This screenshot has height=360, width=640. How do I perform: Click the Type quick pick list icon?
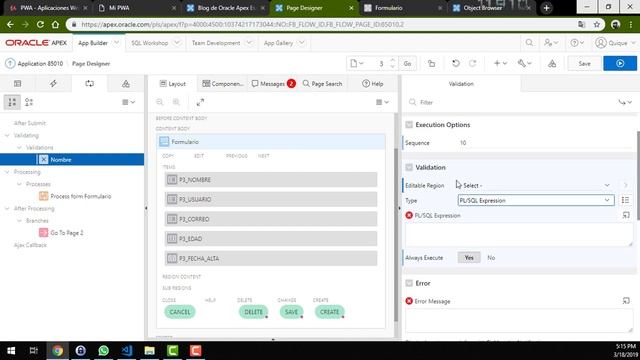[625, 200]
